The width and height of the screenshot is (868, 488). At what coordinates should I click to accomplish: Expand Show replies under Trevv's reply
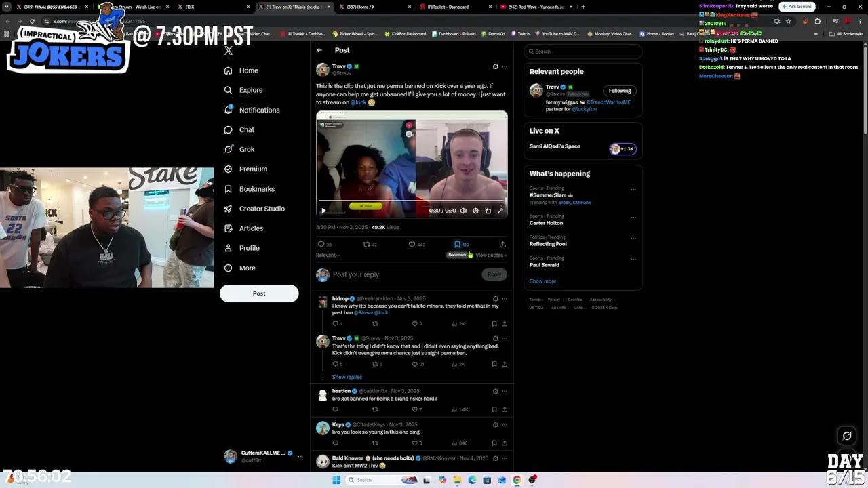(347, 378)
